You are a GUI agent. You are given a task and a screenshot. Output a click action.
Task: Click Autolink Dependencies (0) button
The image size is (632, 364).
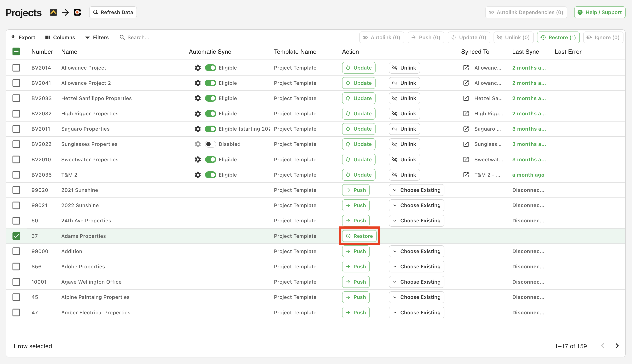[x=526, y=12]
